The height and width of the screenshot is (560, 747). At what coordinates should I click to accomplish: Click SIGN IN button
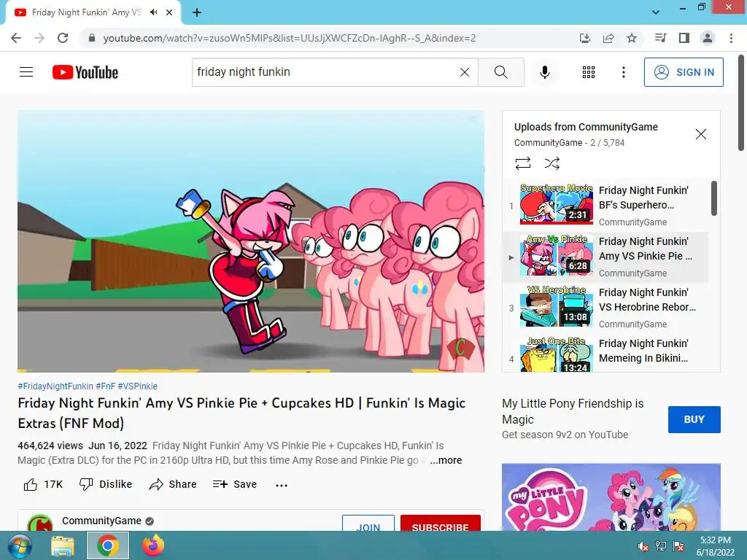click(x=684, y=72)
